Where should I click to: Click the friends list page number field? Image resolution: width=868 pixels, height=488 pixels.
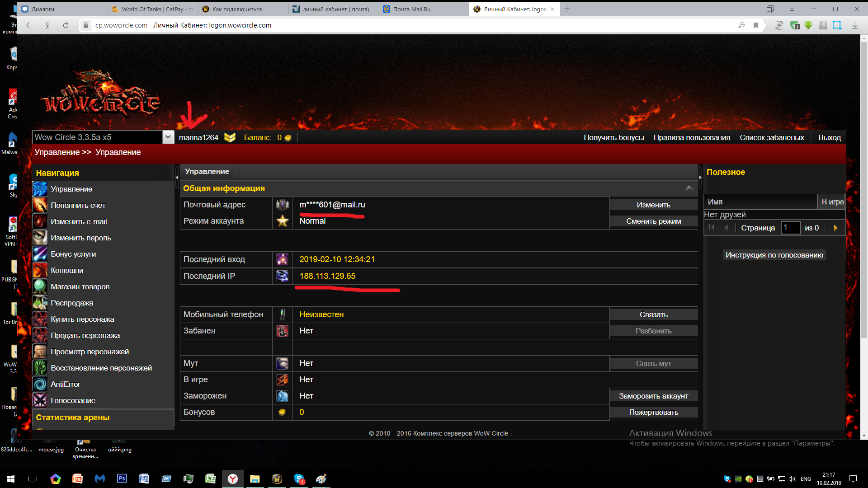pos(790,228)
